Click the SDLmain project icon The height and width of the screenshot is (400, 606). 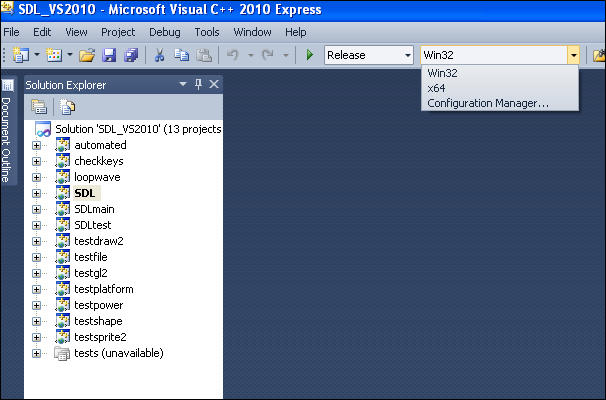pyautogui.click(x=62, y=209)
